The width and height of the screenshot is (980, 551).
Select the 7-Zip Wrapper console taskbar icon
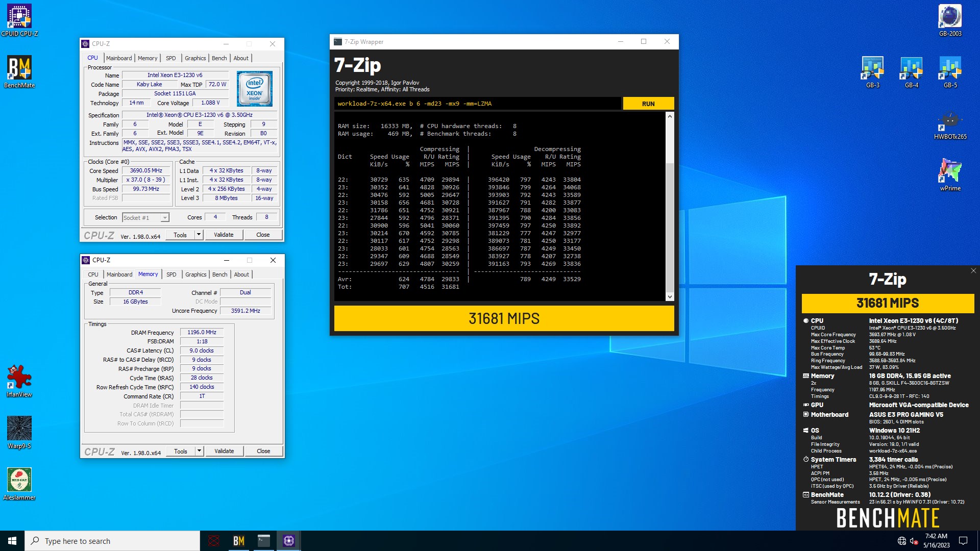coord(264,541)
